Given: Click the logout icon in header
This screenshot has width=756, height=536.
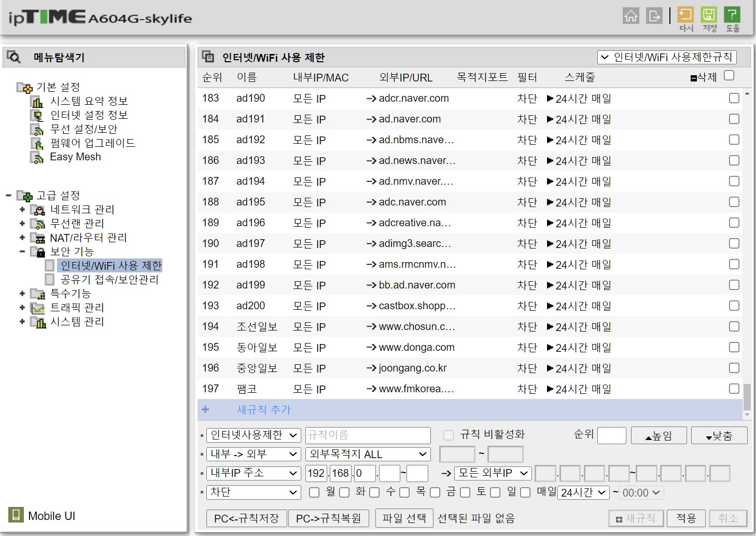Looking at the screenshot, I should (654, 16).
